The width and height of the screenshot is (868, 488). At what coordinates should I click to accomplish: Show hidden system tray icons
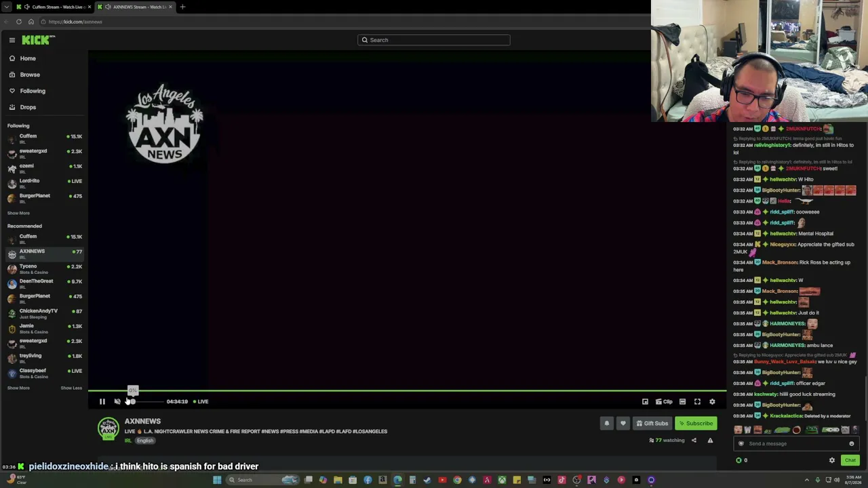coord(807,480)
